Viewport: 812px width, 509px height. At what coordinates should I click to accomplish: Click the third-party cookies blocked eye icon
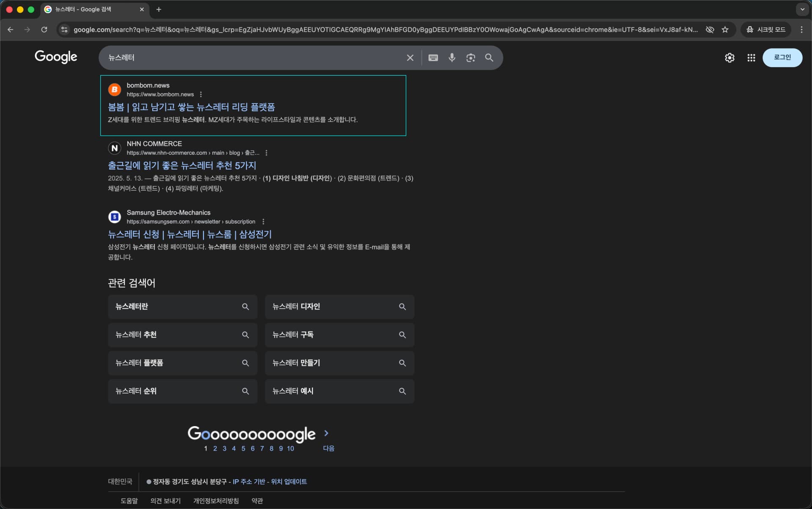pyautogui.click(x=710, y=30)
